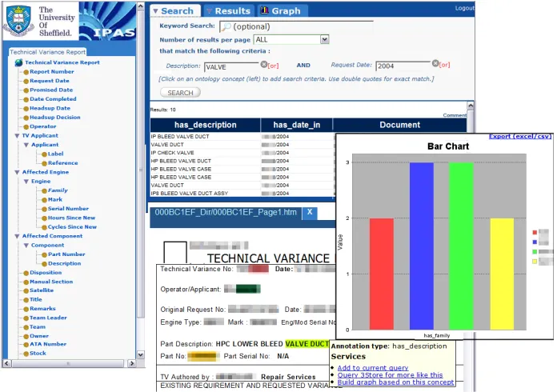
Task: Click highlighted VALVE DUCT annotation in document
Action: coord(307,344)
